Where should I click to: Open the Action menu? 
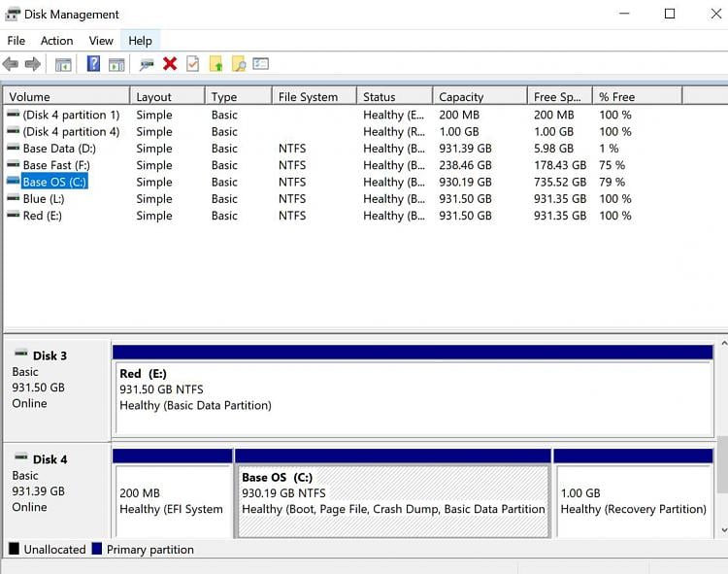pyautogui.click(x=56, y=41)
